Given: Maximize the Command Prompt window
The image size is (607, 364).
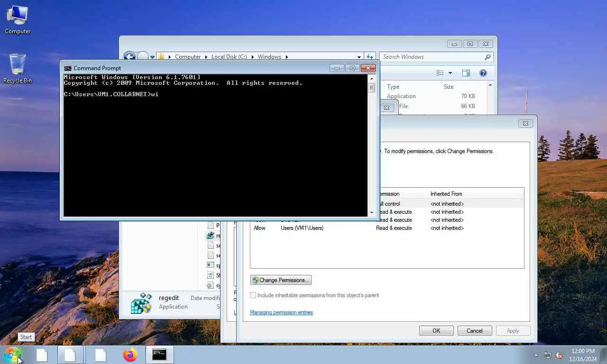Looking at the screenshot, I should click(x=352, y=68).
